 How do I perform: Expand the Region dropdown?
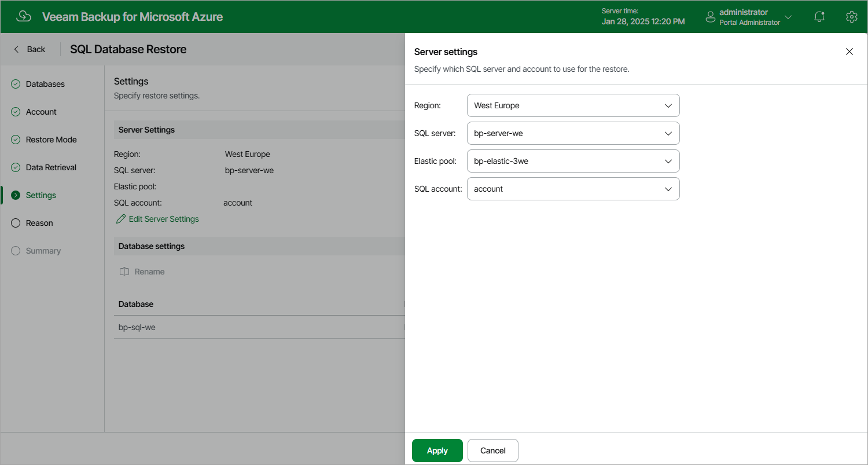(573, 105)
